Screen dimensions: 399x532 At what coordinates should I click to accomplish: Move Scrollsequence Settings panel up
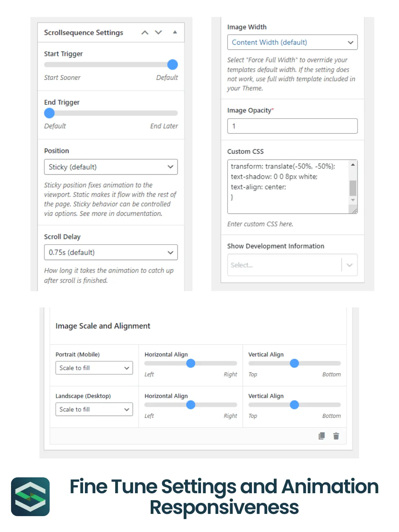[145, 33]
